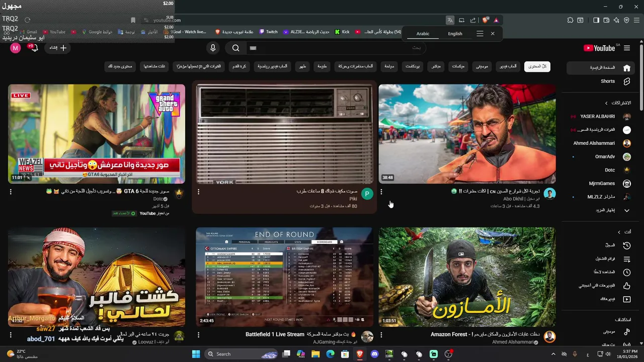644x362 pixels.
Task: Click the YouTube logo
Action: click(599, 48)
